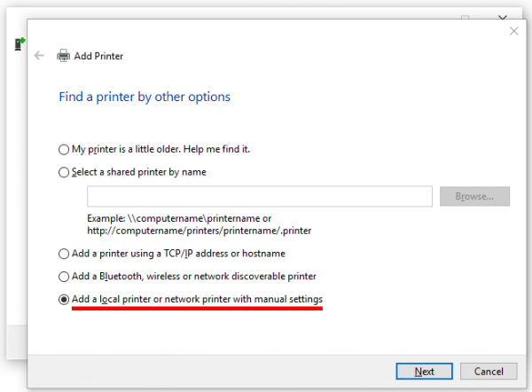Click the example \\computername\printername text
The width and height of the screenshot is (532, 392).
[179, 218]
